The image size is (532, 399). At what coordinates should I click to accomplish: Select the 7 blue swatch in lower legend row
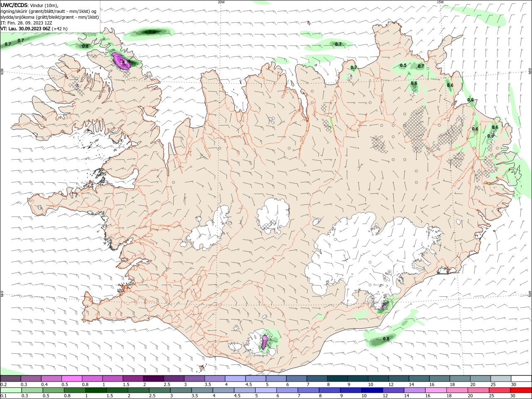[308, 390]
